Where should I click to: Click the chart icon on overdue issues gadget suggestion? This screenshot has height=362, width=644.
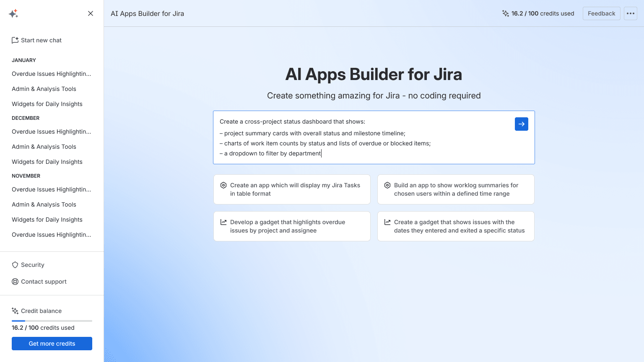click(x=223, y=222)
